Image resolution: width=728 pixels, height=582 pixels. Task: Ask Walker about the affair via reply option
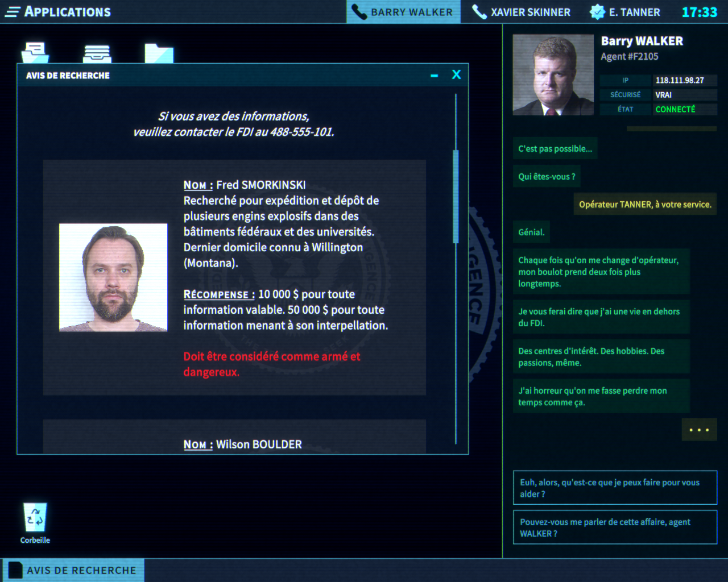point(615,527)
